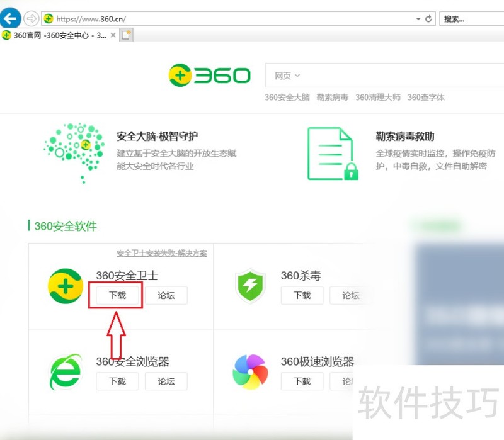Click the large 360 logo
The image size is (504, 440).
click(210, 75)
